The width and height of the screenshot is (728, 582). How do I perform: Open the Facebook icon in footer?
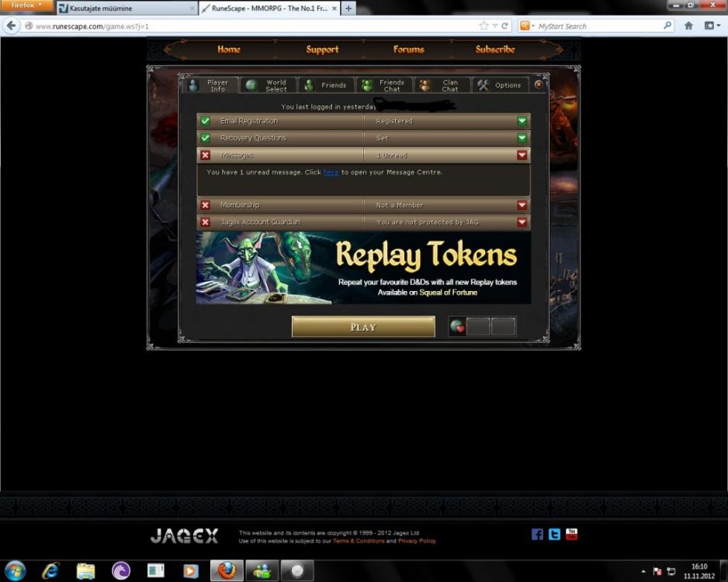pyautogui.click(x=537, y=534)
